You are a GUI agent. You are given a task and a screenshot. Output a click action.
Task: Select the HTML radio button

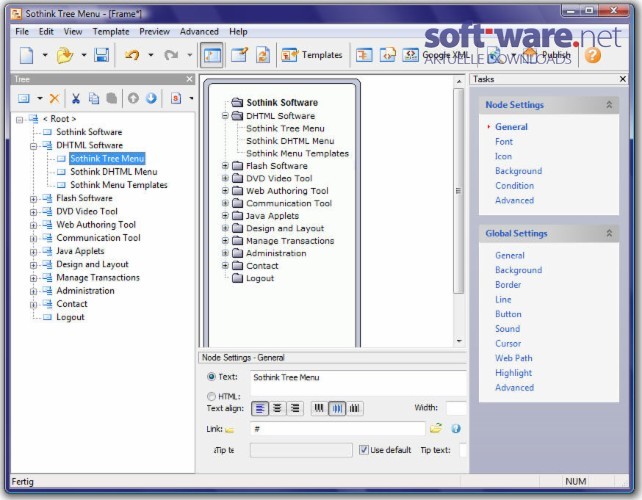[211, 396]
